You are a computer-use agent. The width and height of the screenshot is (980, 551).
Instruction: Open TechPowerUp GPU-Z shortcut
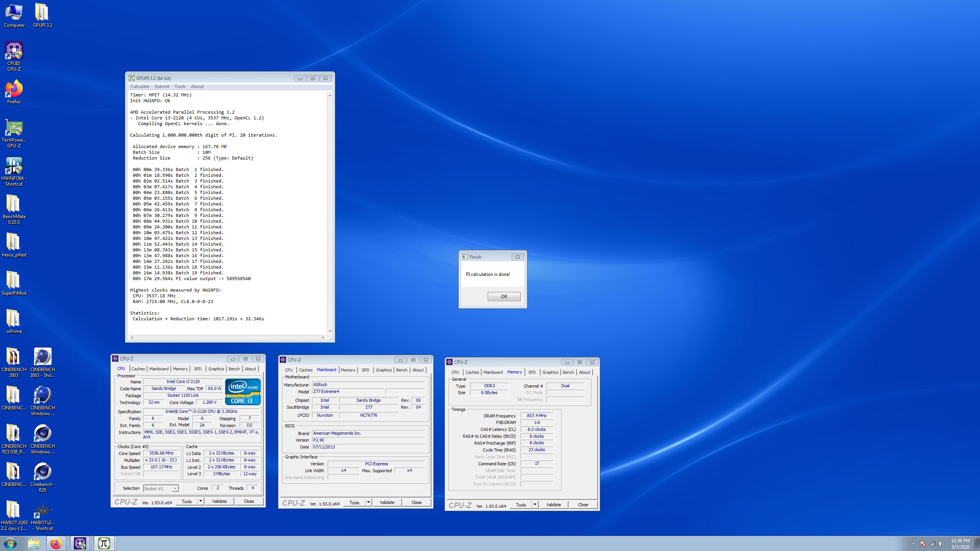[14, 133]
